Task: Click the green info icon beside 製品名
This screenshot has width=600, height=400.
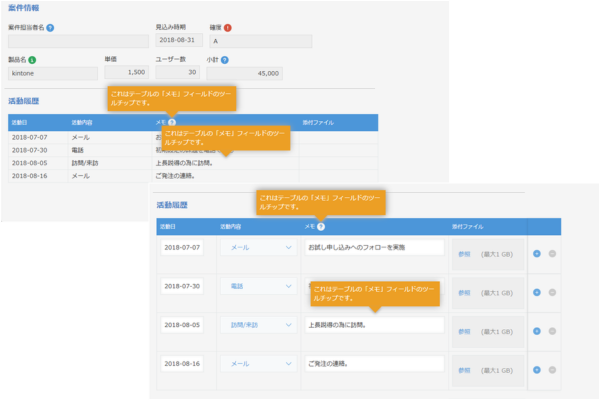Action: pos(32,59)
